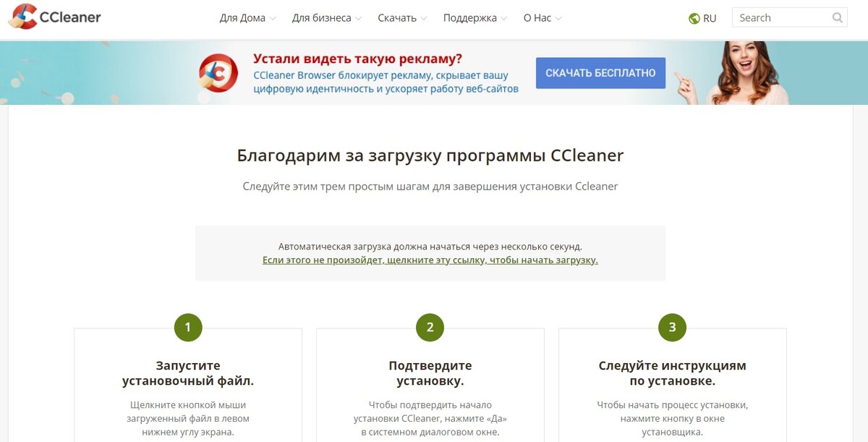The height and width of the screenshot is (442, 868).
Task: Click the Благодарим за загрузку heading
Action: point(430,155)
